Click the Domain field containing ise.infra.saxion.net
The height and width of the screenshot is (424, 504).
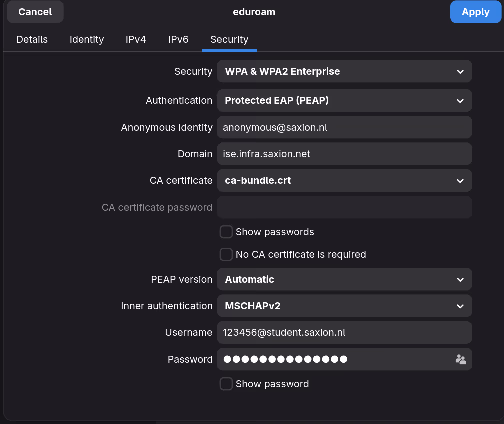[344, 154]
